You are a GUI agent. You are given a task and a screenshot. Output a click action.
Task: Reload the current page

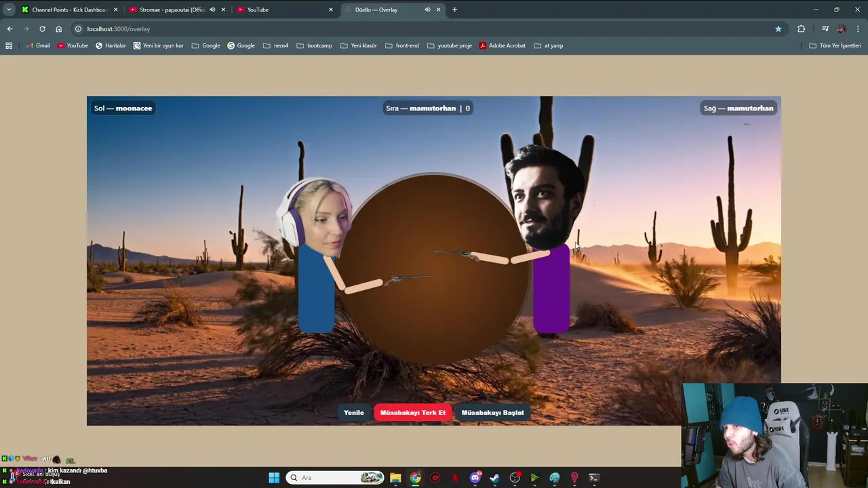[42, 29]
